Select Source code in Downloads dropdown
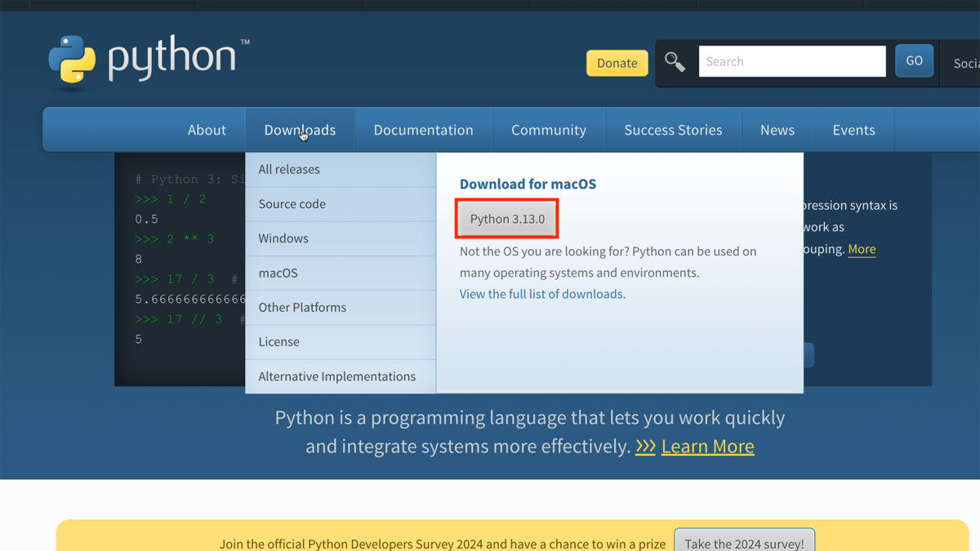Screen dimensions: 980x551 coord(341,204)
